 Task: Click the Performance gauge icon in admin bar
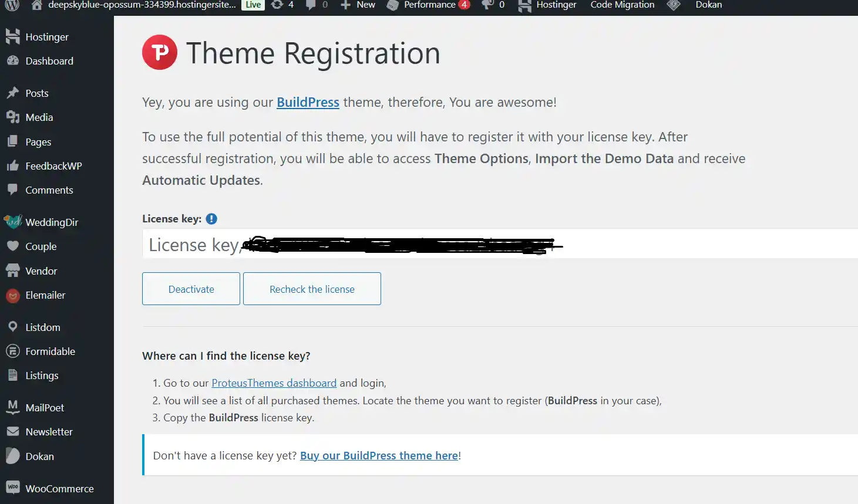click(x=393, y=5)
